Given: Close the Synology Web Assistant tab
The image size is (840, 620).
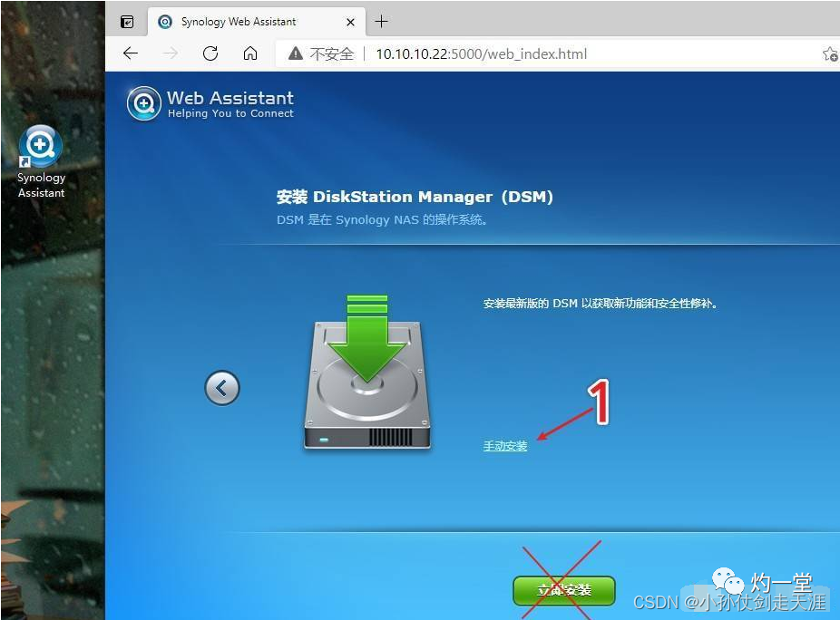Looking at the screenshot, I should [350, 22].
